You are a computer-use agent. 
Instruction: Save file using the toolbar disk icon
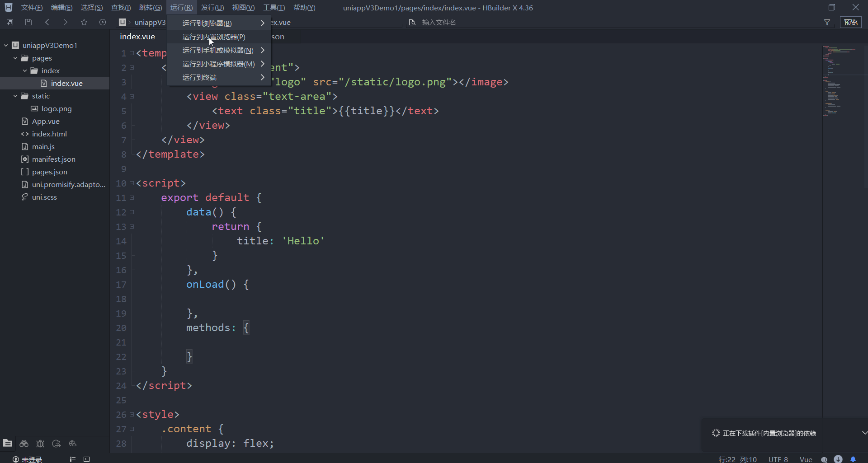28,22
